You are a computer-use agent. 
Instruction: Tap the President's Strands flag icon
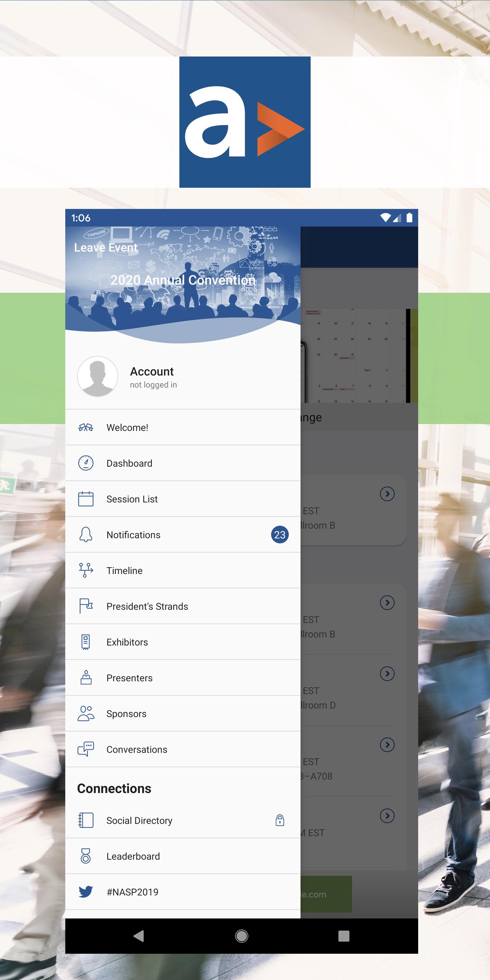[86, 606]
